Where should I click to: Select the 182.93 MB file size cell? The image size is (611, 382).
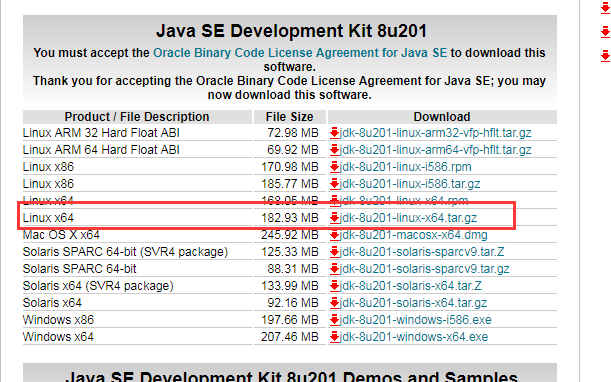(290, 218)
